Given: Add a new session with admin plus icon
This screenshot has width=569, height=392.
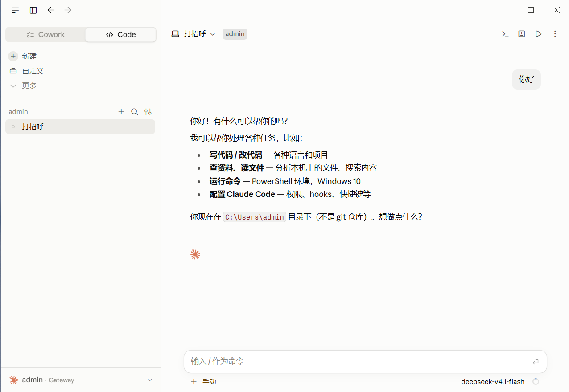Looking at the screenshot, I should coord(121,112).
